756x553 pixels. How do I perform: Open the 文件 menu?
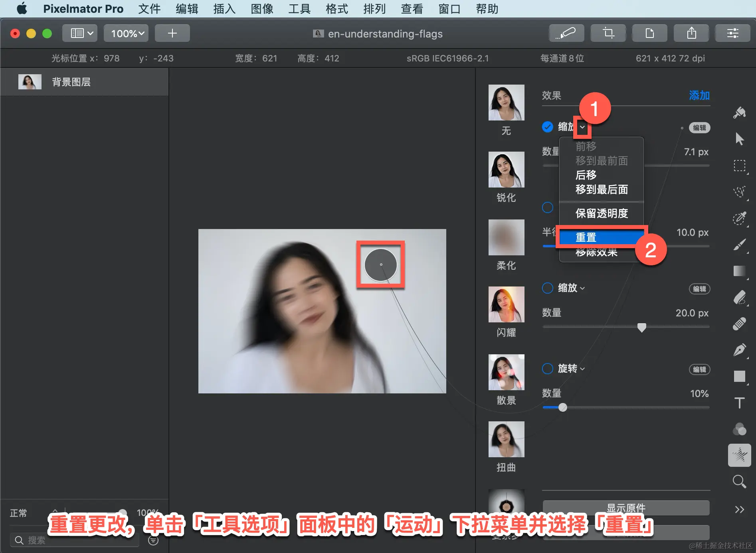point(149,9)
